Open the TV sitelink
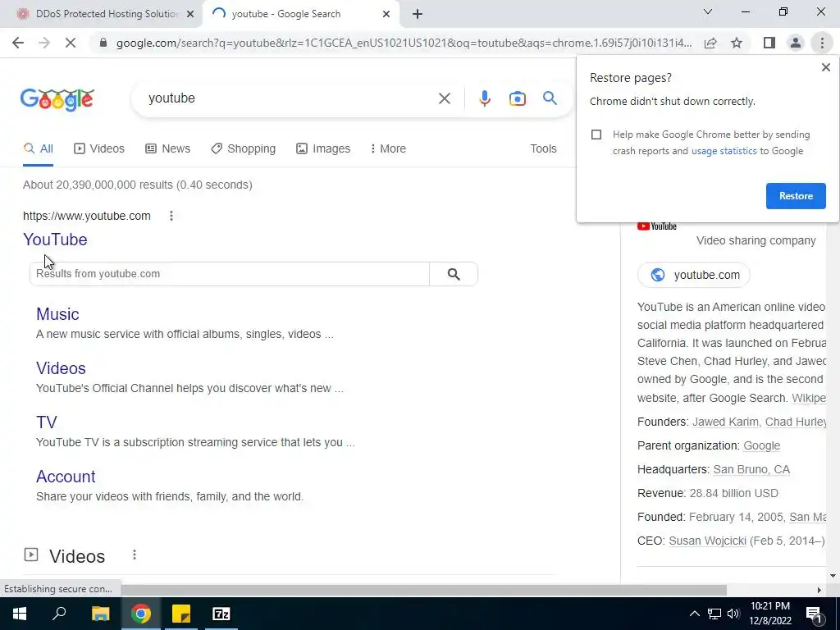Image resolution: width=840 pixels, height=630 pixels. (47, 422)
